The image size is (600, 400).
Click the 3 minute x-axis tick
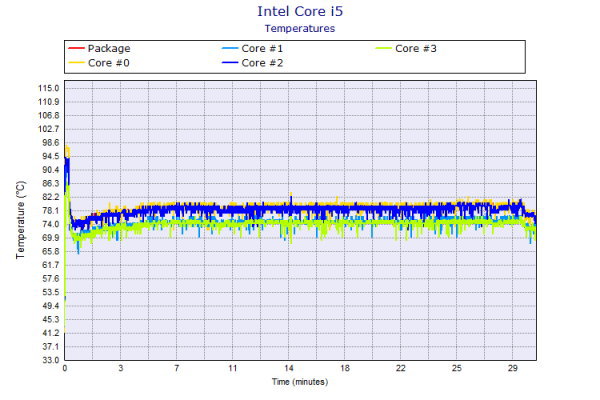121,369
